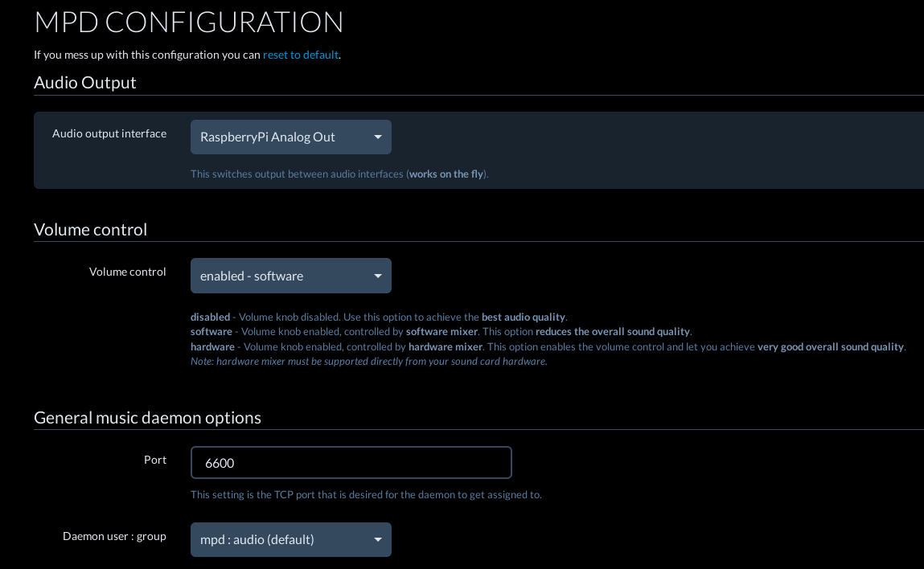Select the General music daemon options heading
The width and height of the screenshot is (924, 569).
(x=147, y=418)
